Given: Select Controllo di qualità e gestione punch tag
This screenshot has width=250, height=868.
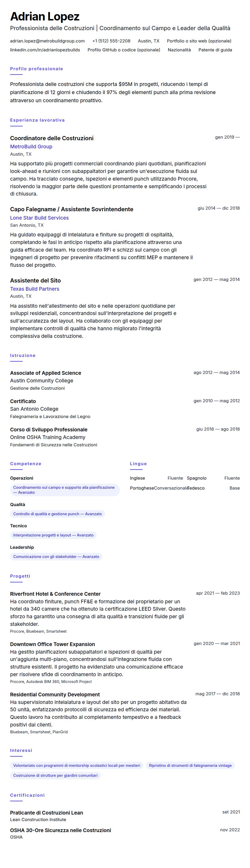Looking at the screenshot, I should (57, 514).
